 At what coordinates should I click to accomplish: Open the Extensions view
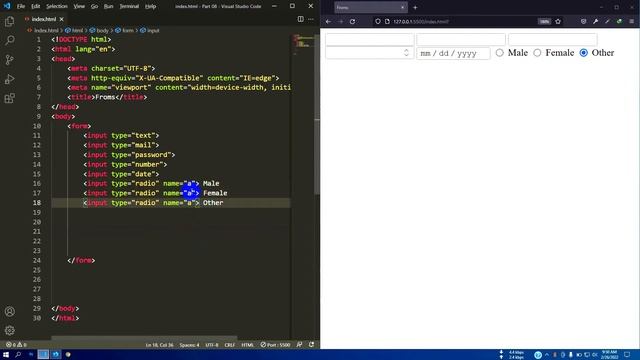9,98
